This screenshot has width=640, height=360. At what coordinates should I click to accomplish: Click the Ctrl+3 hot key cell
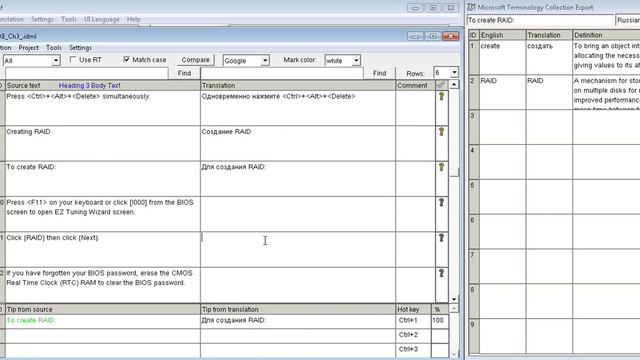(413, 350)
